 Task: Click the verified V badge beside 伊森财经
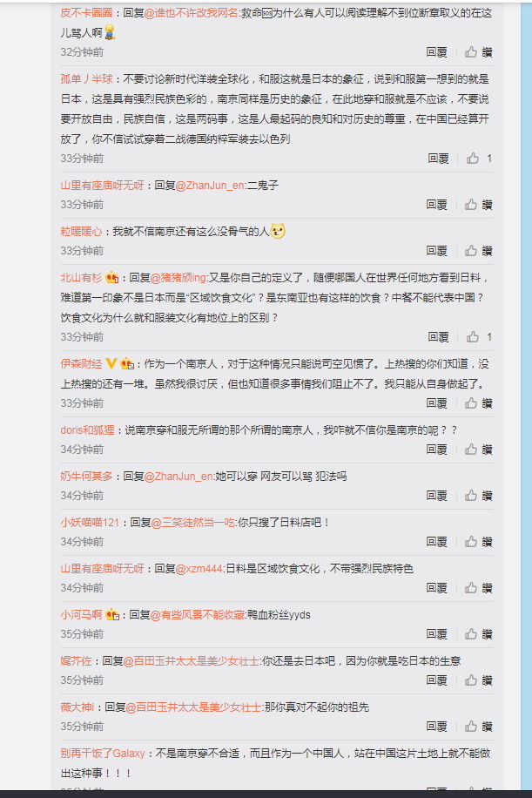tap(111, 363)
